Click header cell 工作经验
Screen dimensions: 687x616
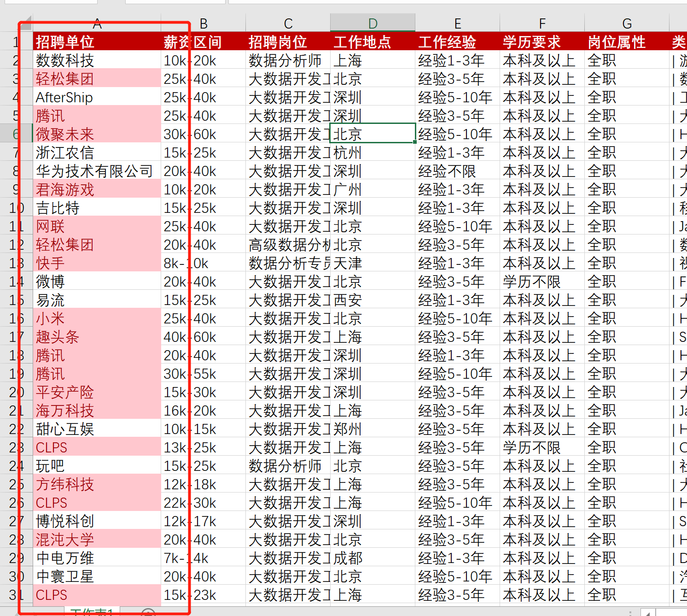tap(457, 42)
